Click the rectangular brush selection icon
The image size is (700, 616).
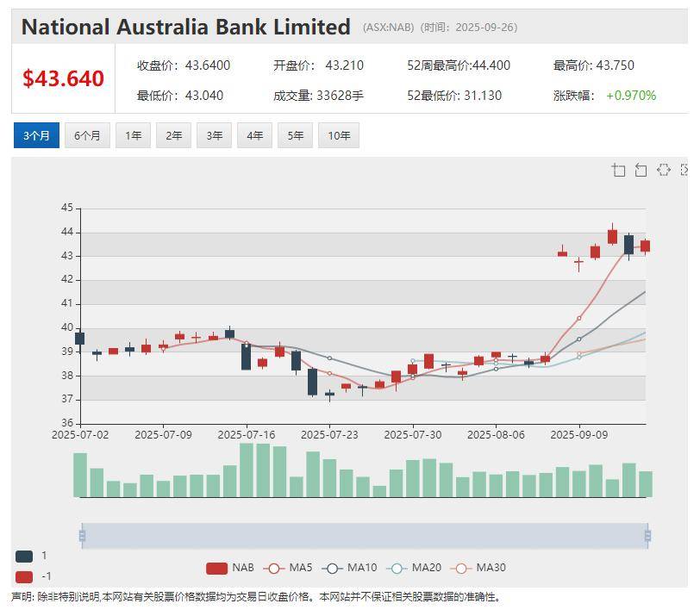(x=663, y=170)
